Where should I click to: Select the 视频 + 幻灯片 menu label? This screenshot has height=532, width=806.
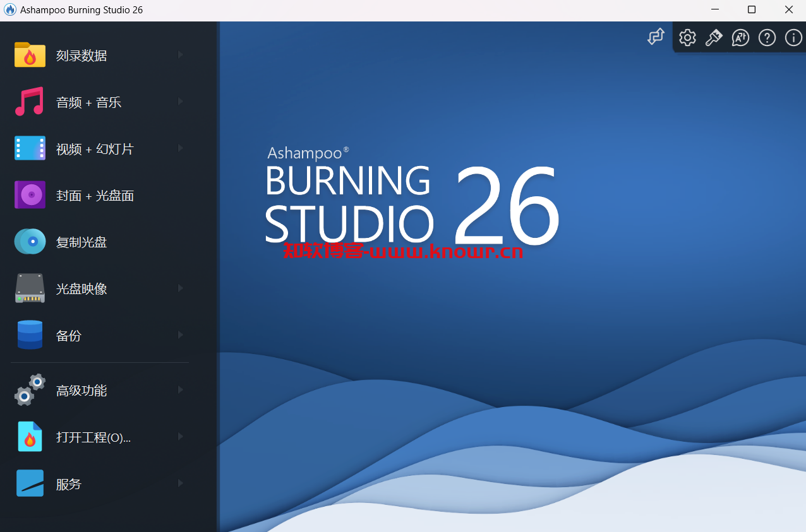[x=95, y=149]
